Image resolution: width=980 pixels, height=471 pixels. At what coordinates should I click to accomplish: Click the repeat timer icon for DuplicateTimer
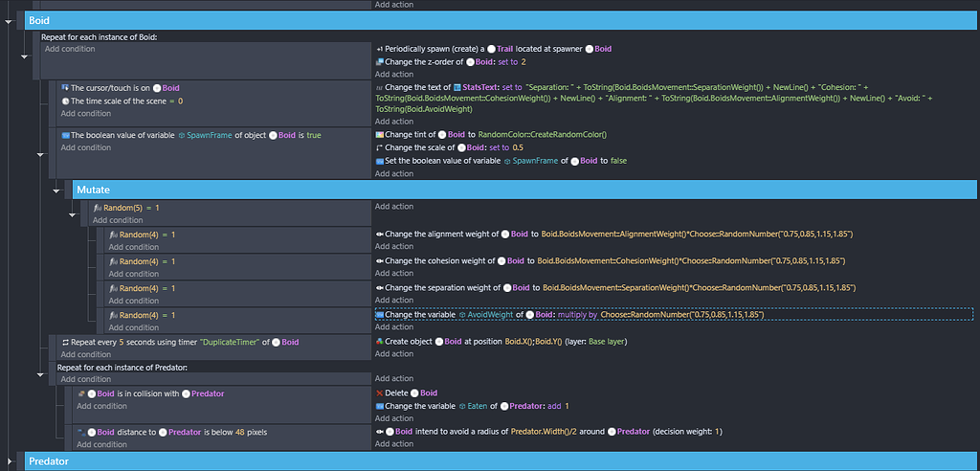[65, 342]
